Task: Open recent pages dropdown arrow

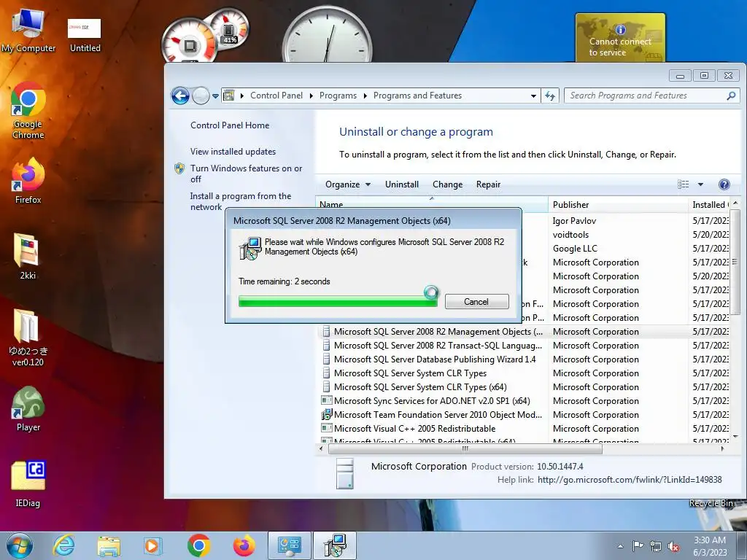Action: pyautogui.click(x=215, y=96)
